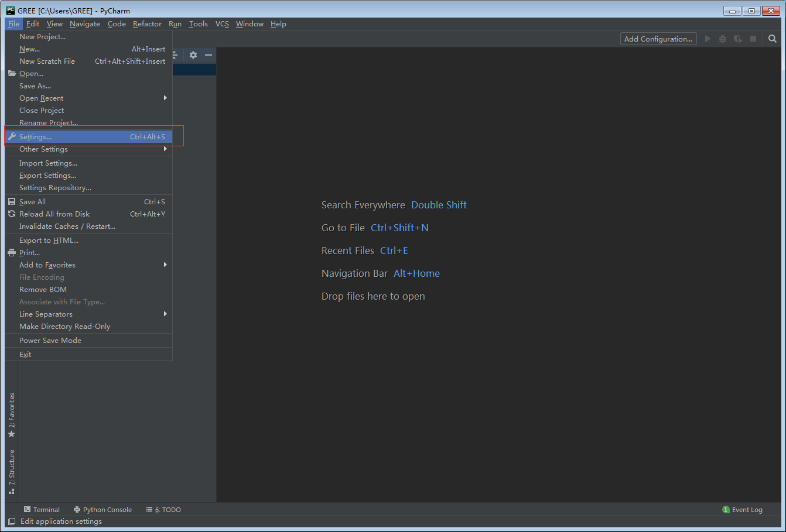
Task: Open the Event Log
Action: pyautogui.click(x=743, y=510)
